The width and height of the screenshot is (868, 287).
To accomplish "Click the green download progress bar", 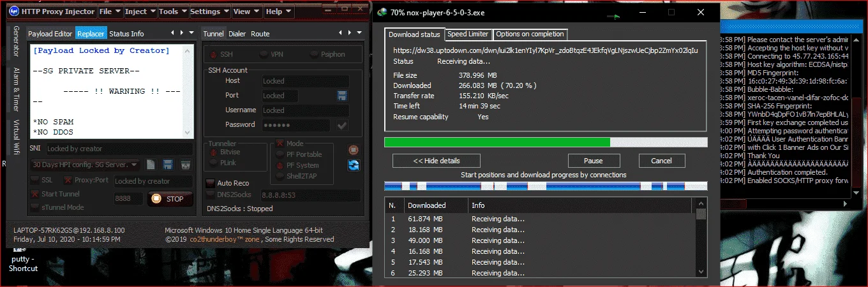I will coord(546,142).
